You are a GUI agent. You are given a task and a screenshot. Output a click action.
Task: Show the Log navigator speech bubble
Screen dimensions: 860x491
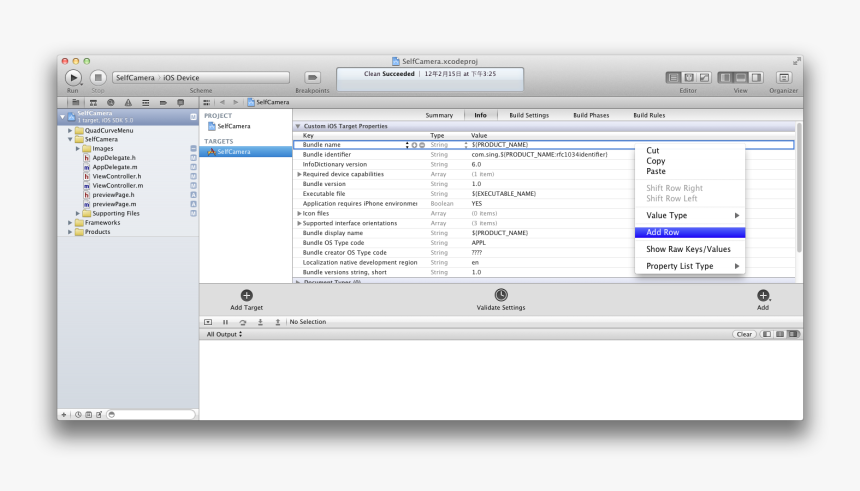[180, 103]
